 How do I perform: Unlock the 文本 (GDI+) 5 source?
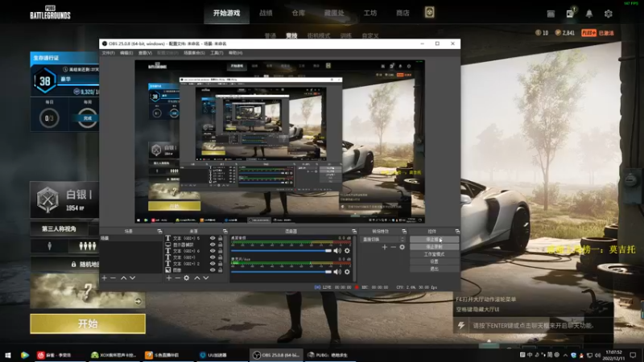coord(220,238)
